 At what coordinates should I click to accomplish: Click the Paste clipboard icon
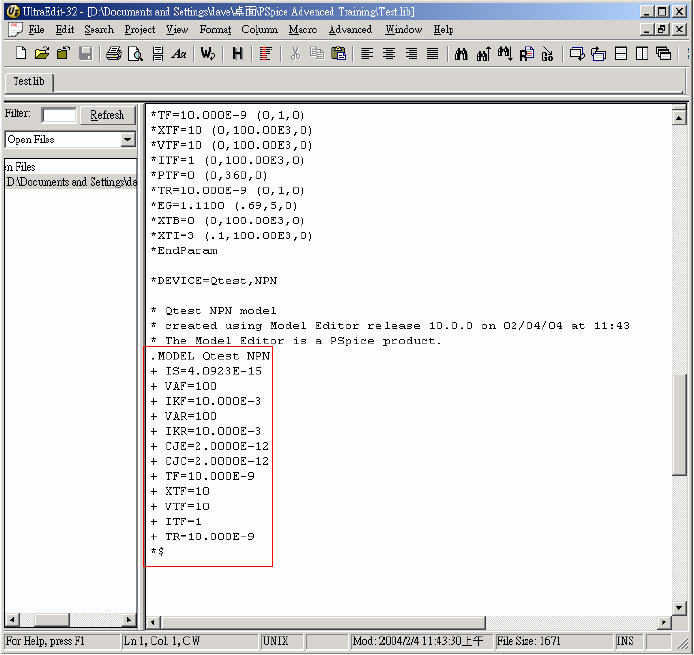(338, 54)
